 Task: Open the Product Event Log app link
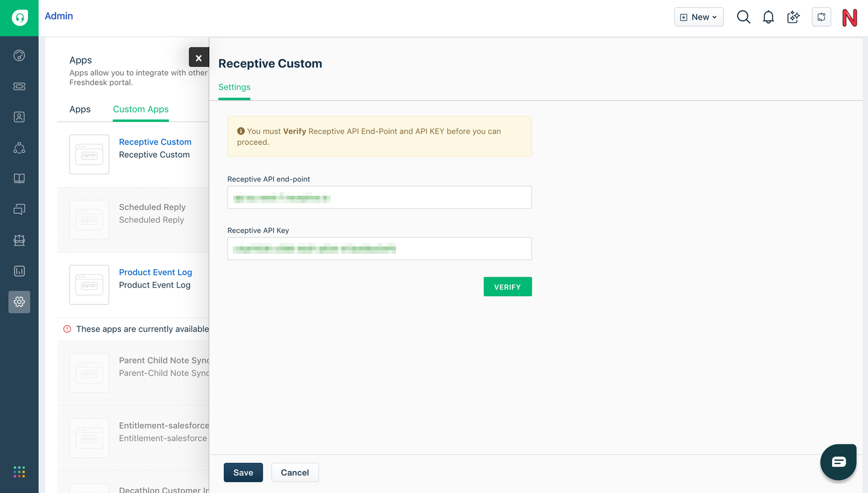point(155,272)
